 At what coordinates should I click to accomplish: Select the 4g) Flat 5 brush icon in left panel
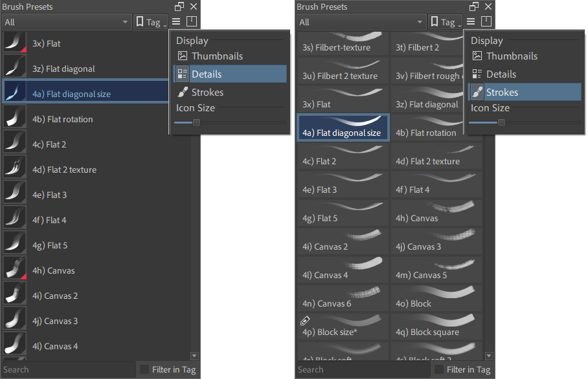coord(15,243)
